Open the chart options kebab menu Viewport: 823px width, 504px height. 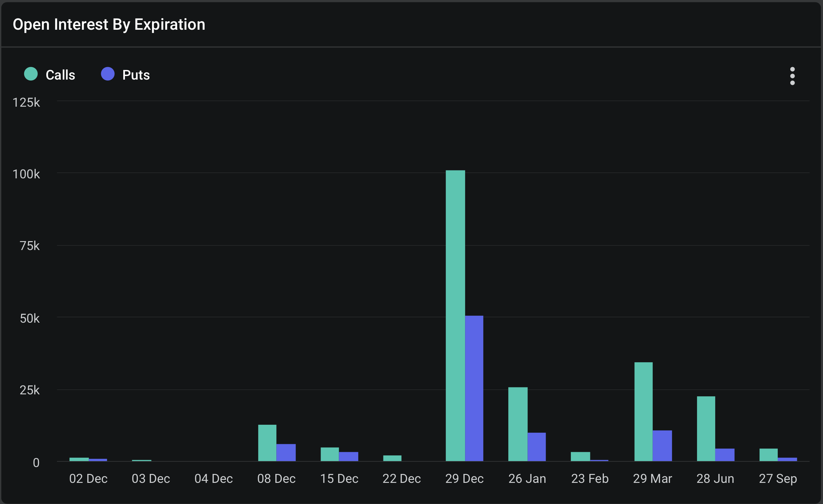793,76
